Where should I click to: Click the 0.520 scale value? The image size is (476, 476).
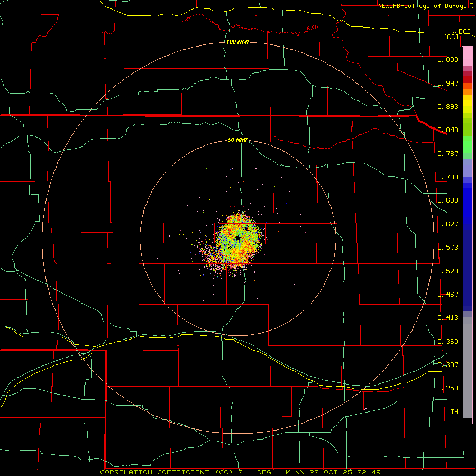click(448, 271)
